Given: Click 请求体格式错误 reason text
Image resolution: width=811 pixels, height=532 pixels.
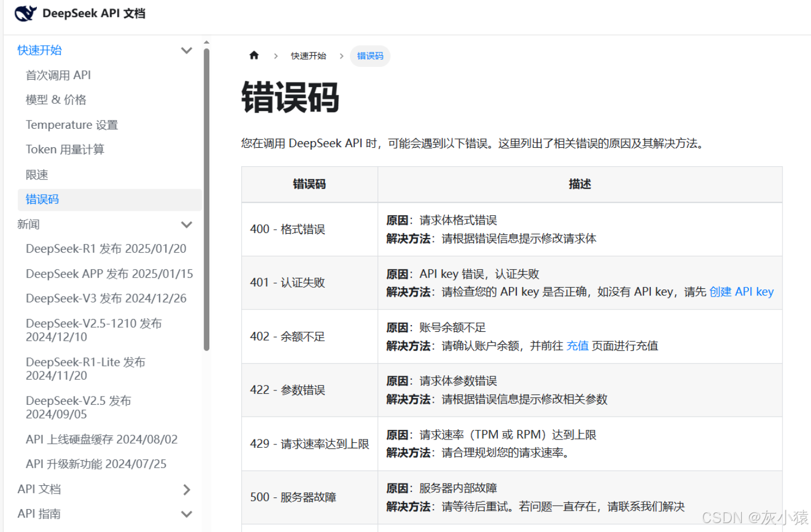Looking at the screenshot, I should (x=458, y=220).
